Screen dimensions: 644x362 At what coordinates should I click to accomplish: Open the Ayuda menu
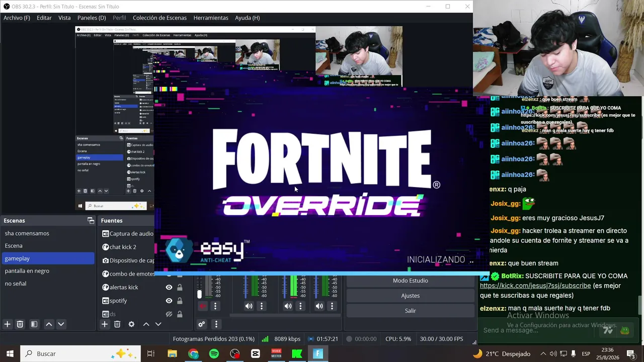(x=248, y=18)
